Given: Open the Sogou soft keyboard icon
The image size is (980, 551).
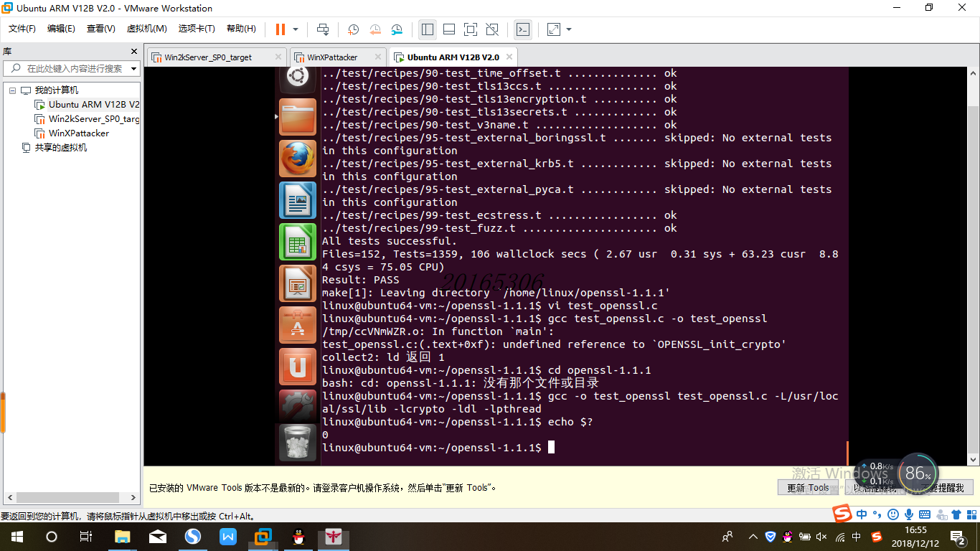Looking at the screenshot, I should click(925, 514).
